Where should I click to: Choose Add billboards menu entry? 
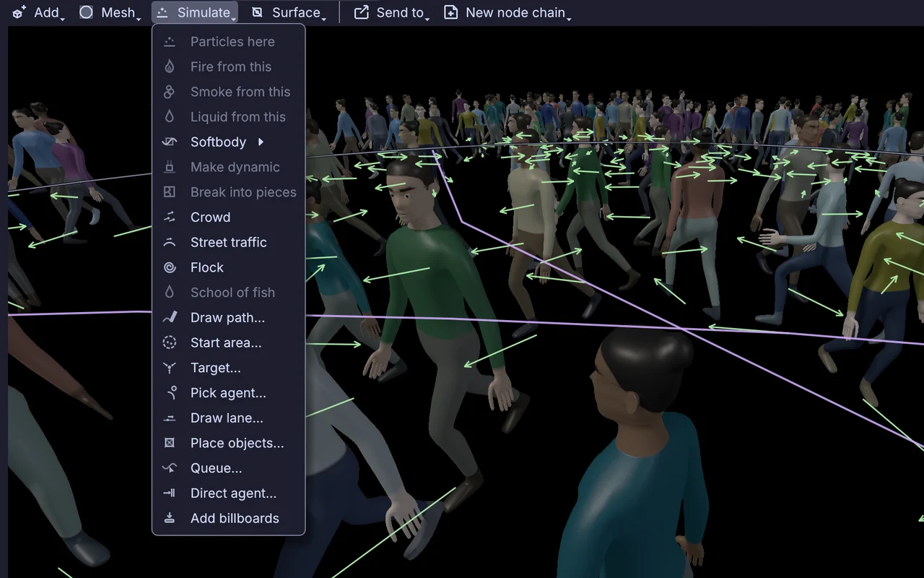[x=228, y=518]
